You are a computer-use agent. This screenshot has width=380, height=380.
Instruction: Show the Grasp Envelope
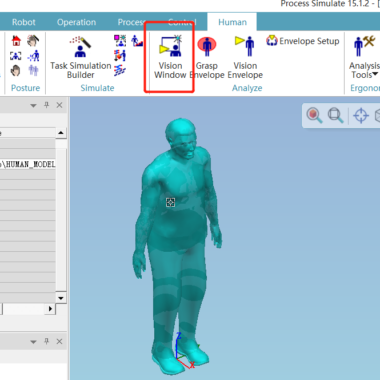pyautogui.click(x=207, y=58)
